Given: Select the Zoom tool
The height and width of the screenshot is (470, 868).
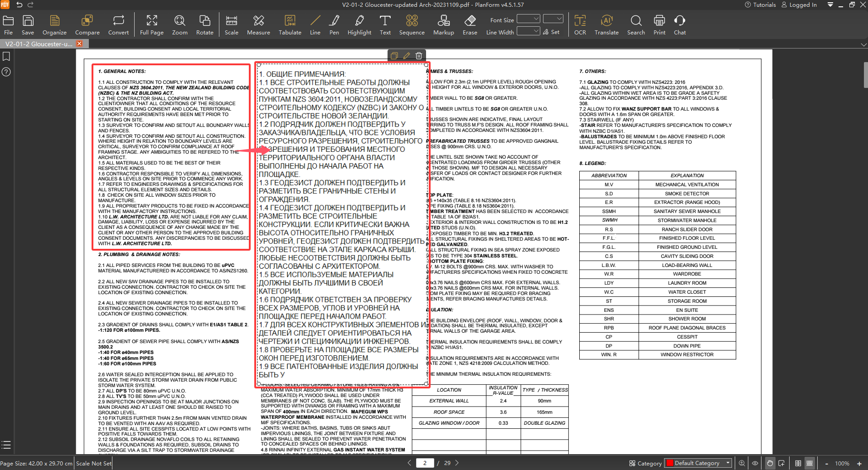Looking at the screenshot, I should tap(179, 25).
